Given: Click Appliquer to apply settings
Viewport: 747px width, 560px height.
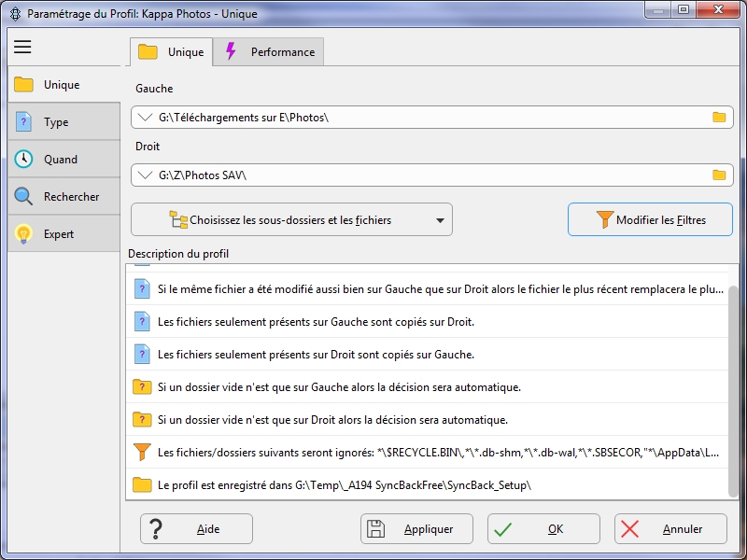Looking at the screenshot, I should tap(416, 528).
